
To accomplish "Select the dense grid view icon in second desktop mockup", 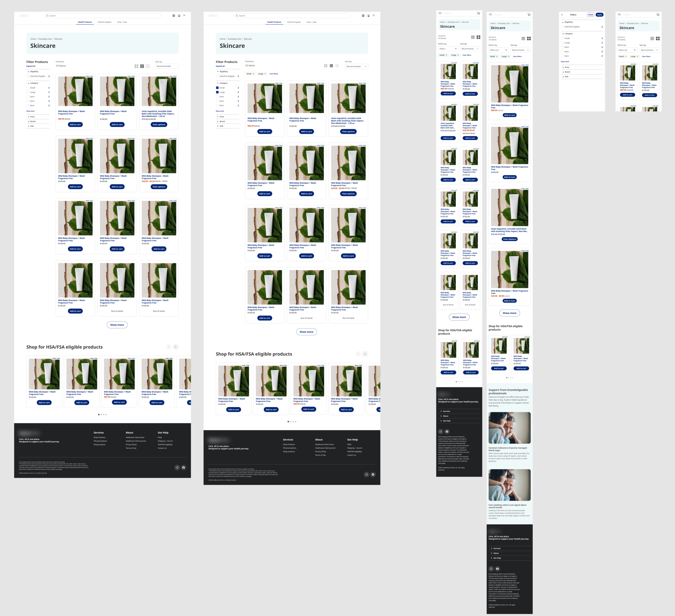I will [x=337, y=66].
